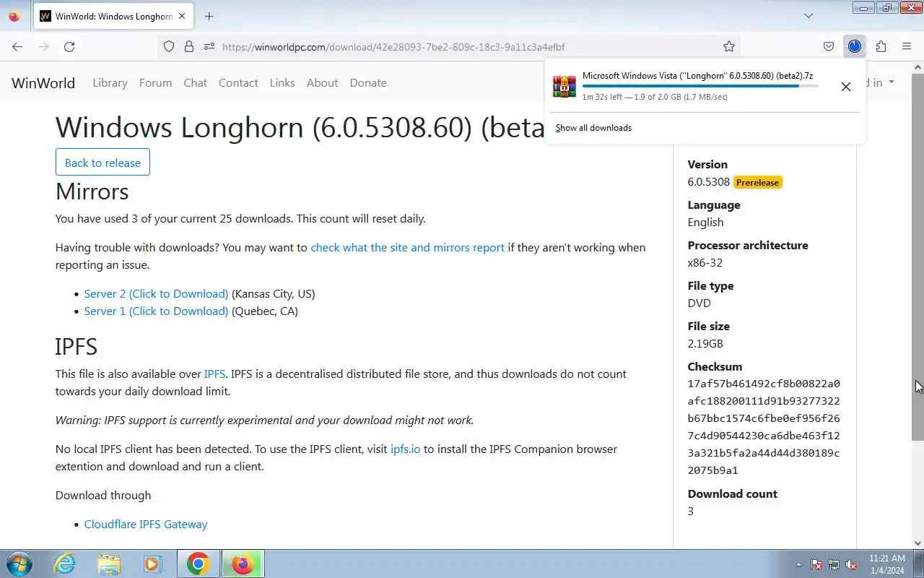The width and height of the screenshot is (924, 578).
Task: Open Windows Start orb
Action: (18, 564)
